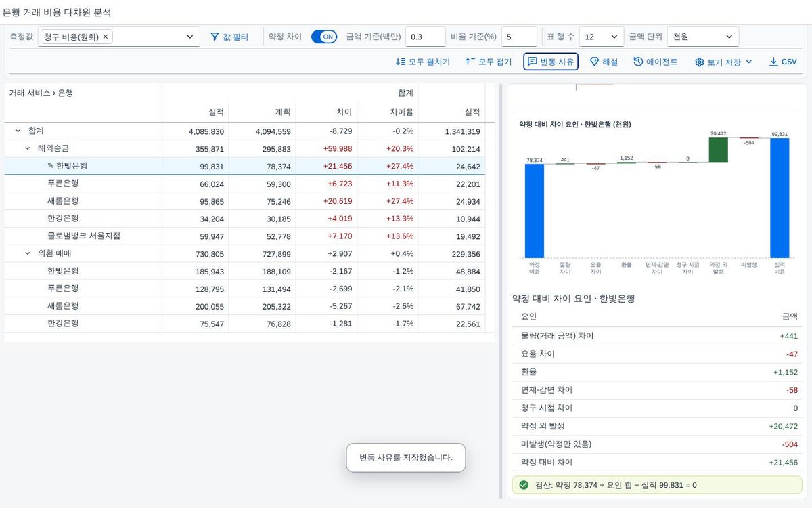This screenshot has height=508, width=812.
Task: Open the 해설 commentary button
Action: 604,62
